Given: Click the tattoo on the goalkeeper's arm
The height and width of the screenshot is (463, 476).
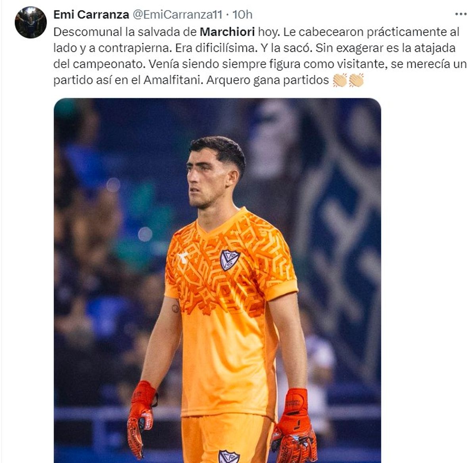Looking at the screenshot, I should 176,308.
